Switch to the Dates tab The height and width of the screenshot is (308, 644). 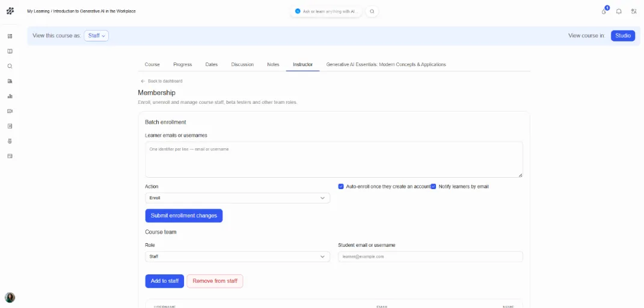(212, 64)
